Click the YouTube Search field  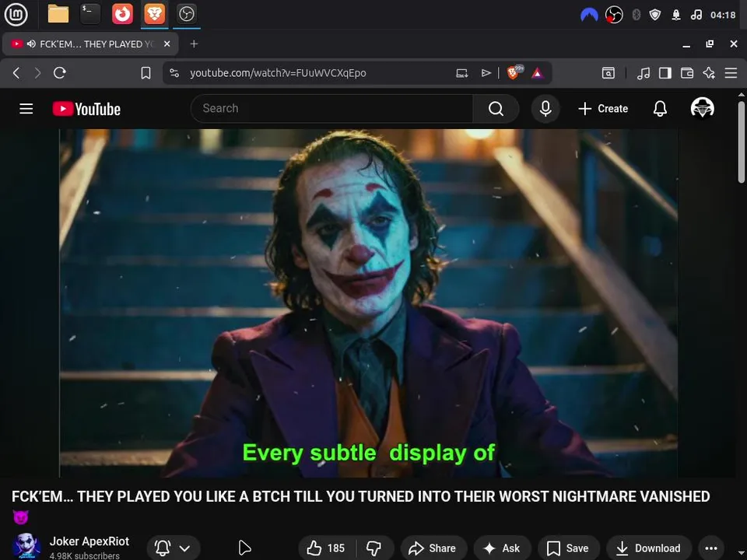click(332, 109)
